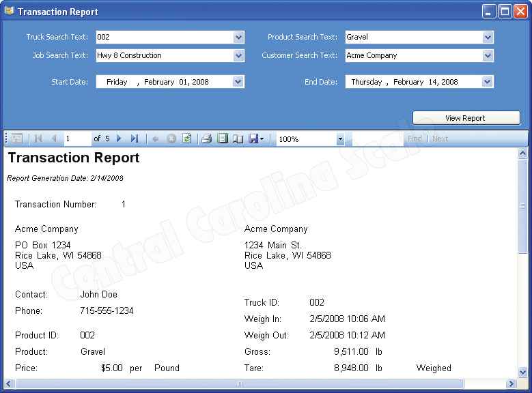Click the Transaction Report heading text

point(74,158)
